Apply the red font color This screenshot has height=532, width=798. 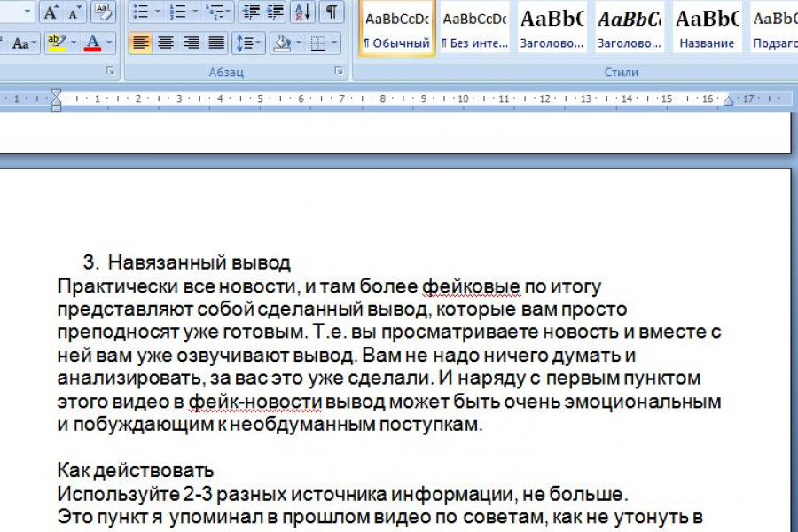tap(92, 43)
